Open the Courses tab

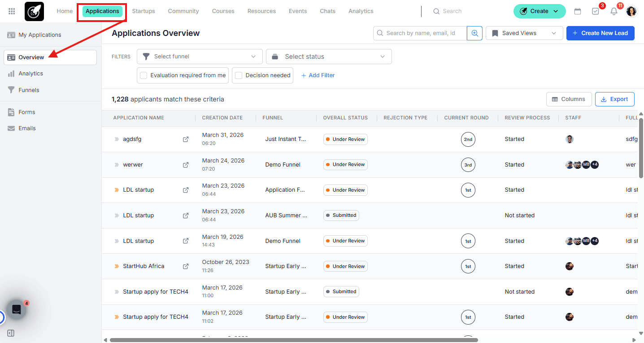pos(223,11)
